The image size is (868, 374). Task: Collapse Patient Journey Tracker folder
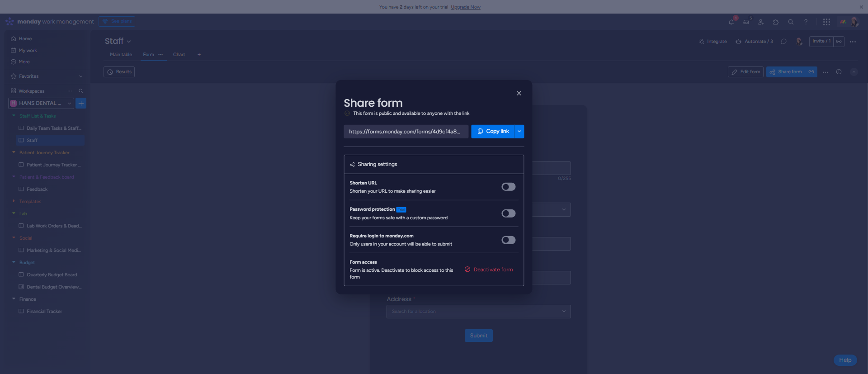pos(14,152)
